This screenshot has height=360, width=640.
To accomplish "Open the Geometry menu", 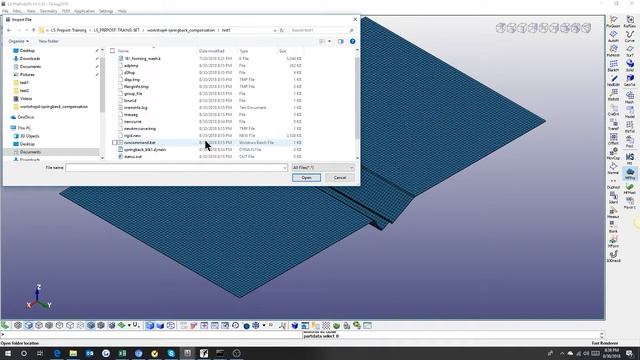I will 49,11.
